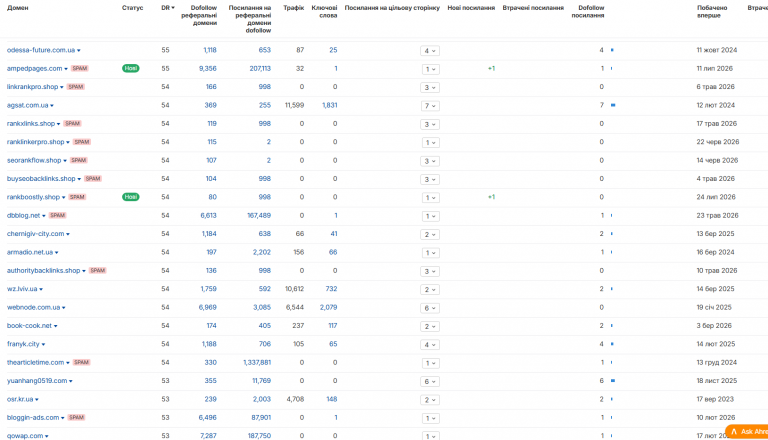Click the green Нові badge for ampedpages.com
Viewport: 768px width, 440px height.
pyautogui.click(x=131, y=69)
